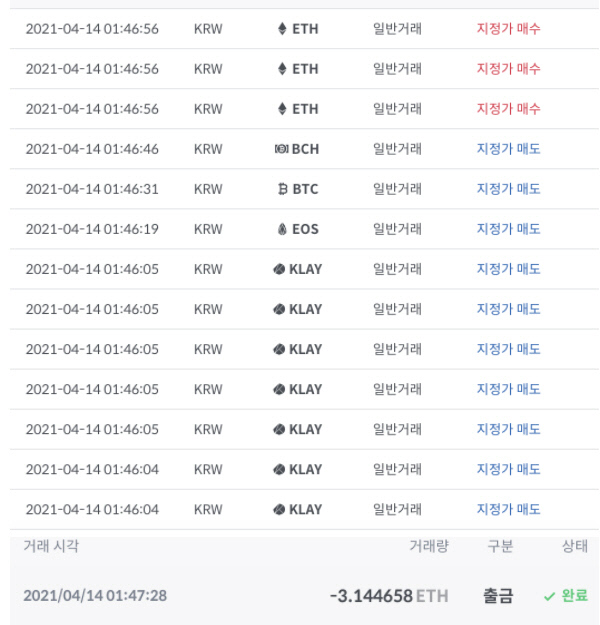Click the BTC bitcoin symbol icon
Viewport: 600px width, 625px height.
coord(282,189)
